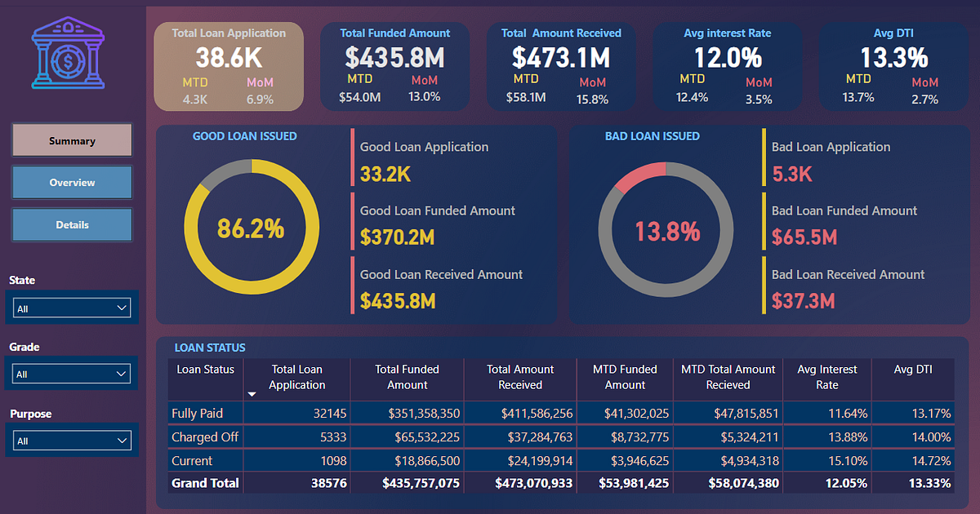Viewport: 980px width, 514px height.
Task: Click the Avg DTI KPI card
Action: [893, 65]
